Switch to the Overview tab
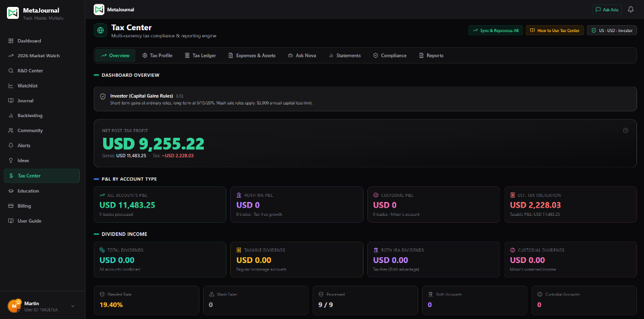Viewport: 644px width, 319px height. 116,55
